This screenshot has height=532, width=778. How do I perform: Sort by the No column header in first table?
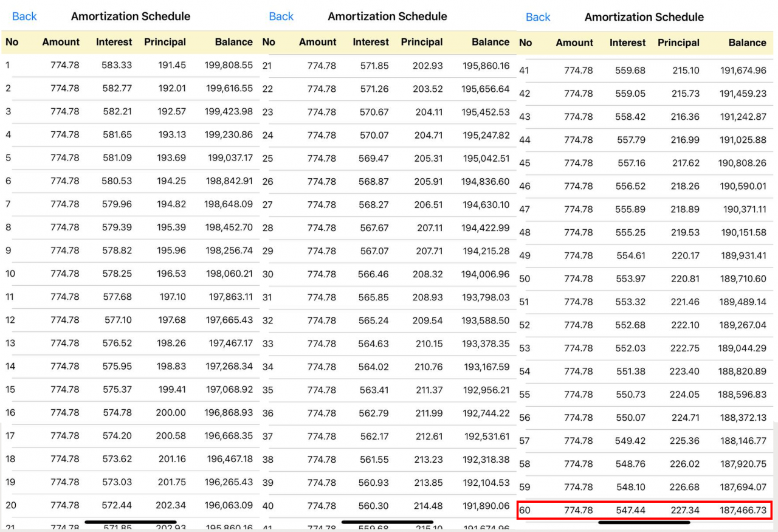(10, 43)
